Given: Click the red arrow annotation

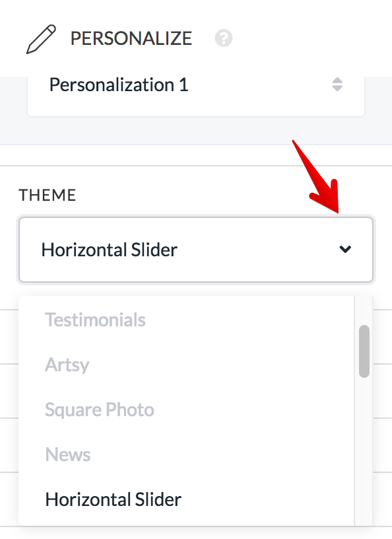Looking at the screenshot, I should 318,177.
